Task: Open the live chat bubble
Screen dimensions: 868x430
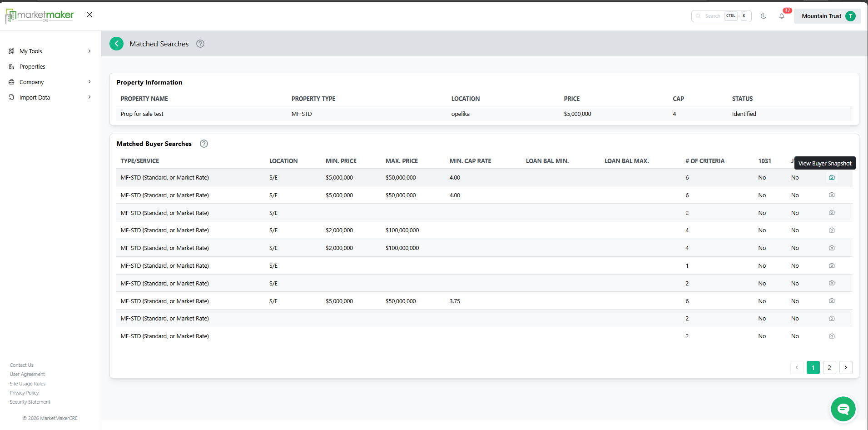Action: 843,409
